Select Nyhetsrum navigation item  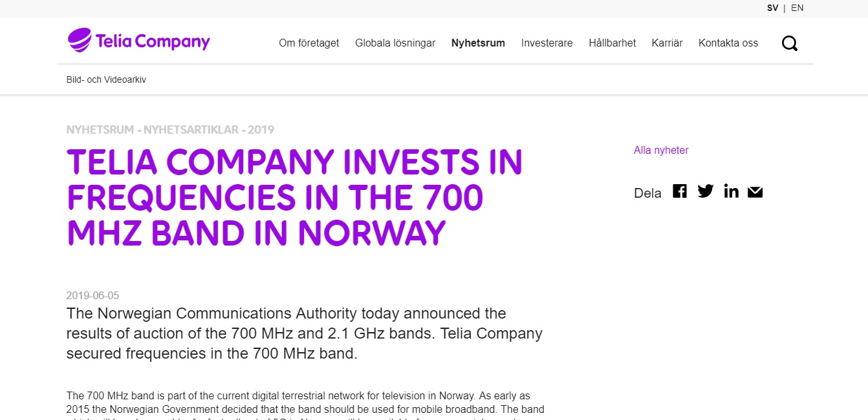point(478,43)
